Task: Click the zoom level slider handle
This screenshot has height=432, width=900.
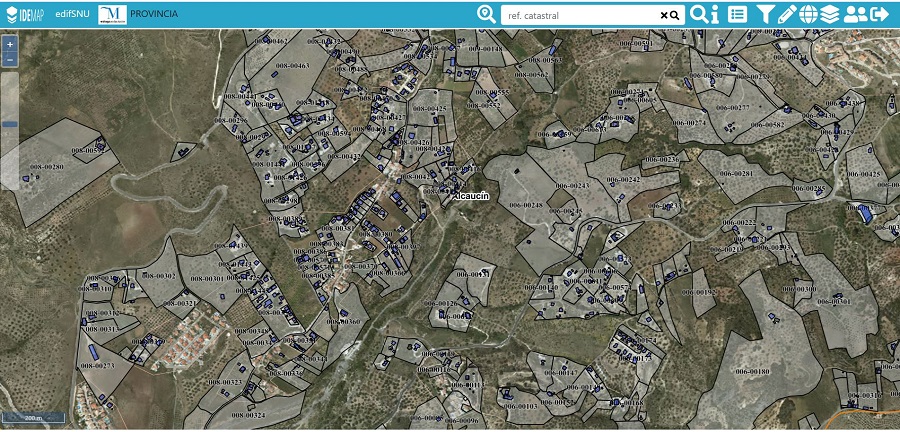Action: tap(10, 124)
